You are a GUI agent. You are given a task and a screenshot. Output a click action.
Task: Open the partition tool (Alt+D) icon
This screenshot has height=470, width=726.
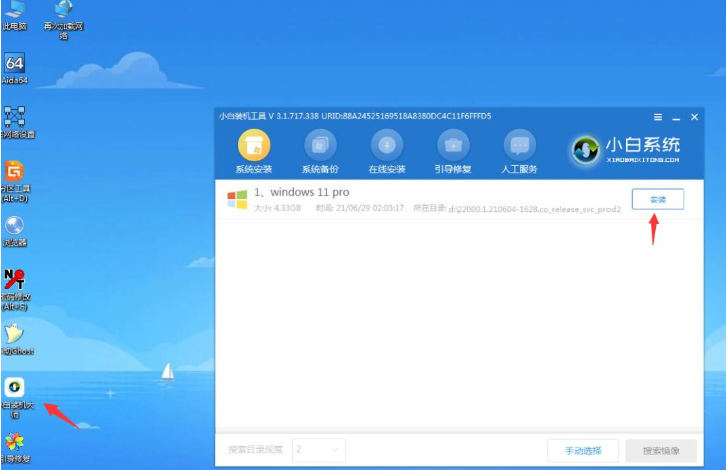tap(14, 182)
